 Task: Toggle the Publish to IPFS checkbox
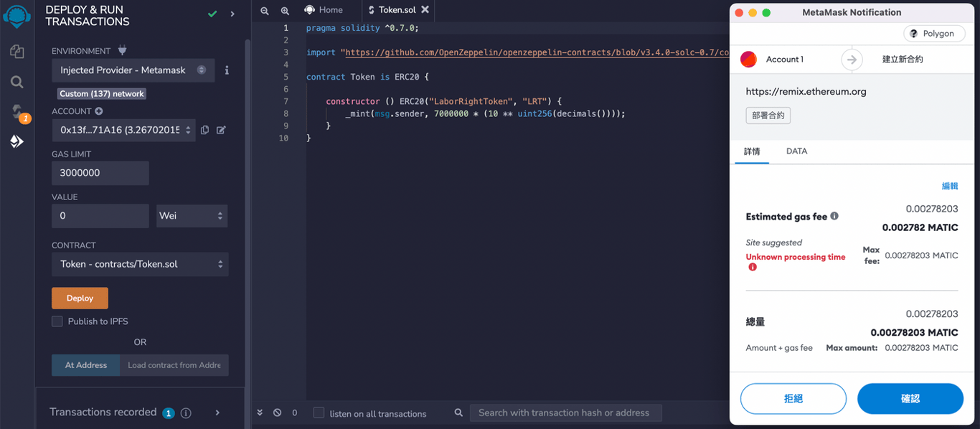point(57,321)
